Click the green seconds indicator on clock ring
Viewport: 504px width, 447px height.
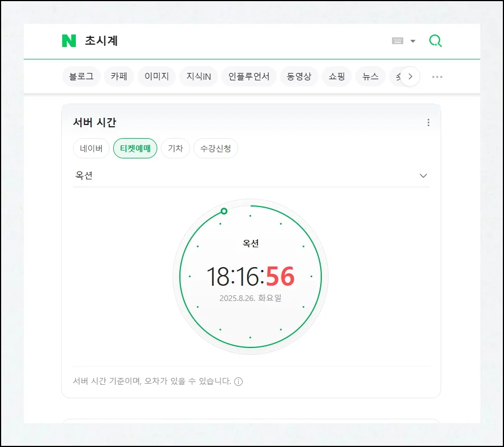224,211
